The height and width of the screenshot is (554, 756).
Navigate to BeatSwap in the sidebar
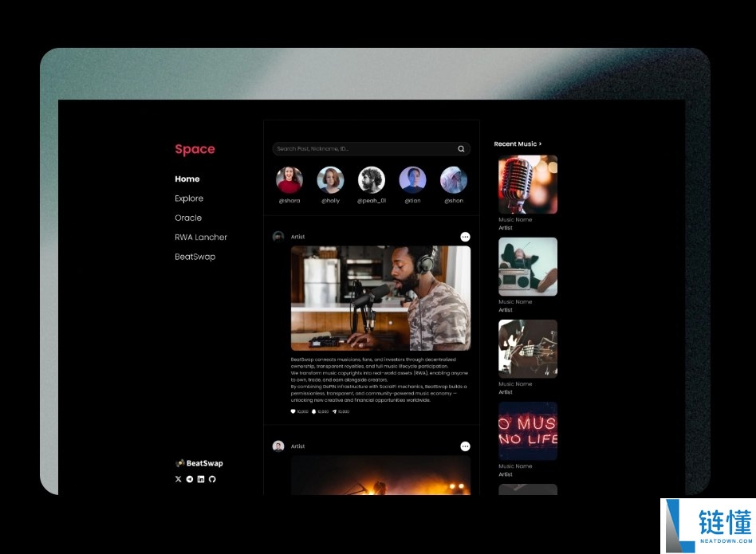pyautogui.click(x=195, y=257)
